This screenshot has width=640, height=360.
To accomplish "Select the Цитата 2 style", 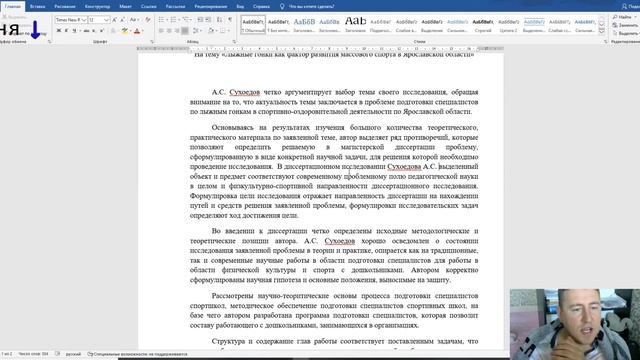I will point(509,24).
